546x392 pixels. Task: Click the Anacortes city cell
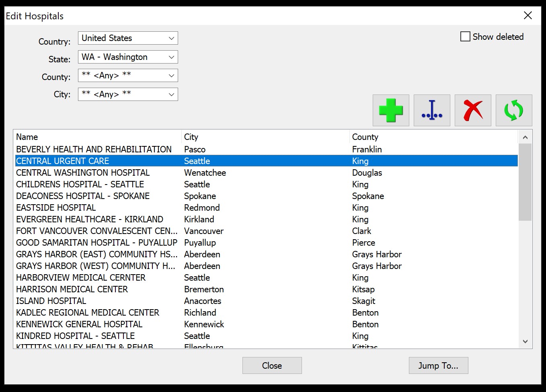pyautogui.click(x=203, y=301)
